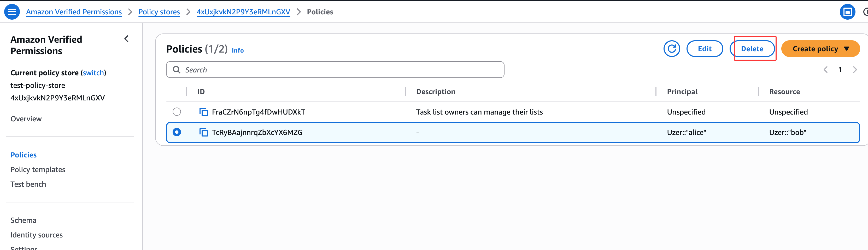This screenshot has height=250, width=868.
Task: Open Test bench in sidebar
Action: coord(28,184)
